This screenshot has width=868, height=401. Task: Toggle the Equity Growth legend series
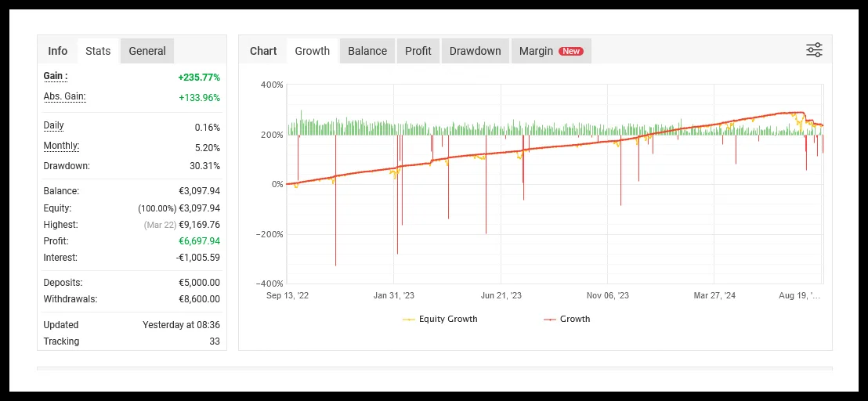coord(439,319)
